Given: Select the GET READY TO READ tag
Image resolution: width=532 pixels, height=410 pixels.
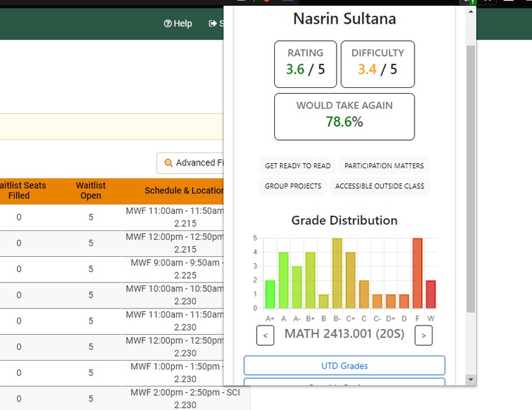Looking at the screenshot, I should coord(298,166).
